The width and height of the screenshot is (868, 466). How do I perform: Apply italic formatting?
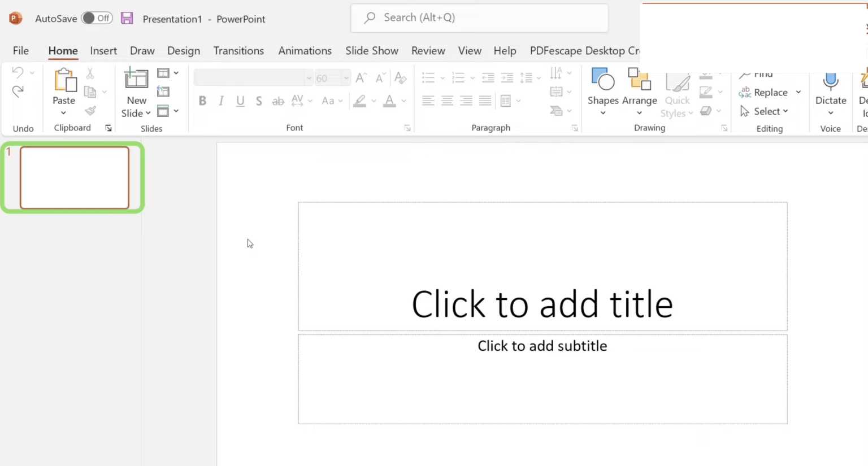(x=221, y=101)
